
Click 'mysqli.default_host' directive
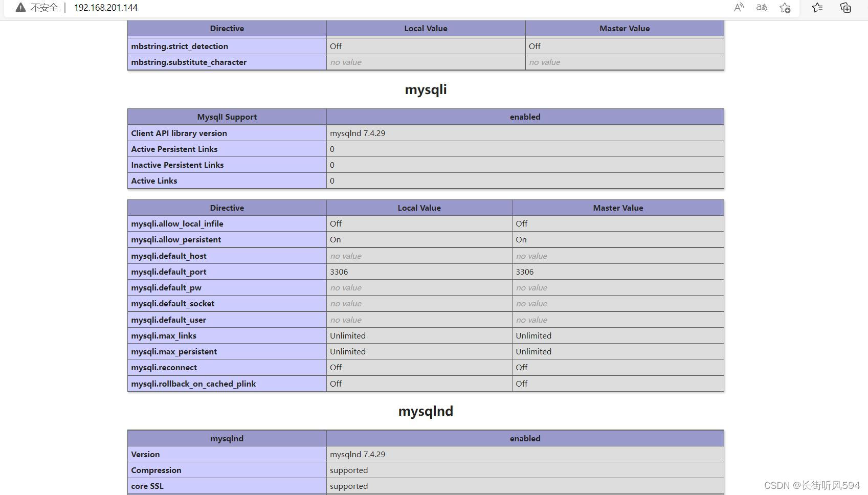tap(169, 256)
